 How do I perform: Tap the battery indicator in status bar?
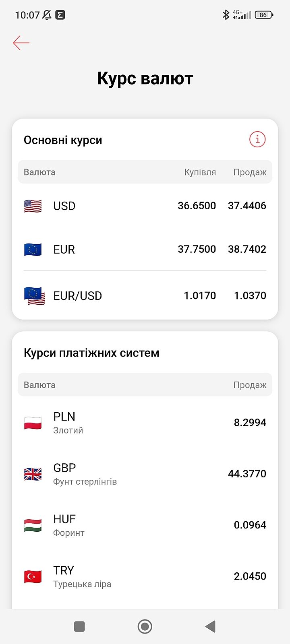coord(264,15)
